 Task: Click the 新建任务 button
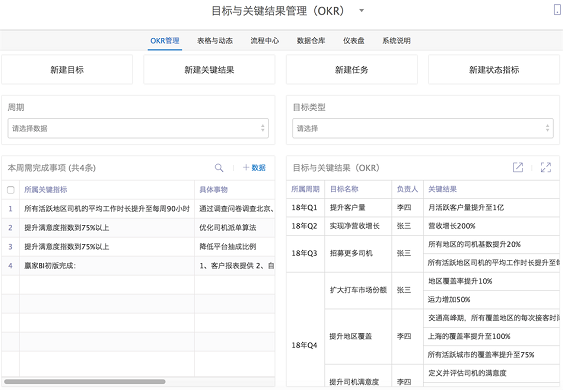352,70
